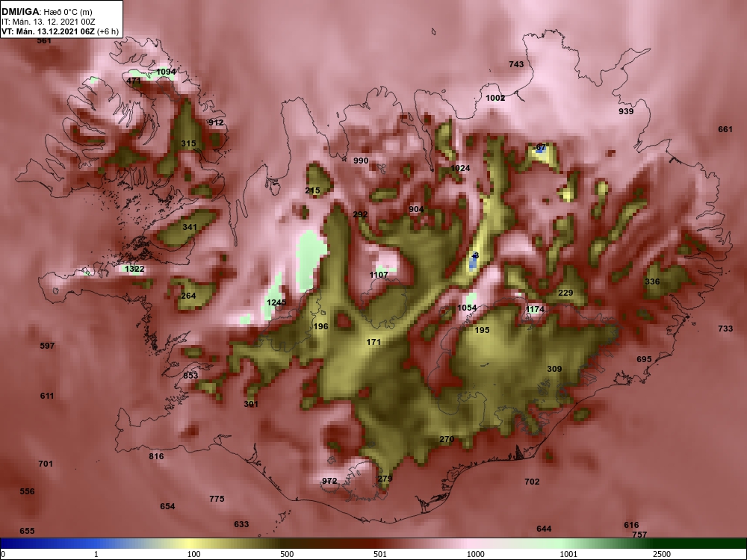Click the map value 701
747x560 pixels.
pos(46,464)
